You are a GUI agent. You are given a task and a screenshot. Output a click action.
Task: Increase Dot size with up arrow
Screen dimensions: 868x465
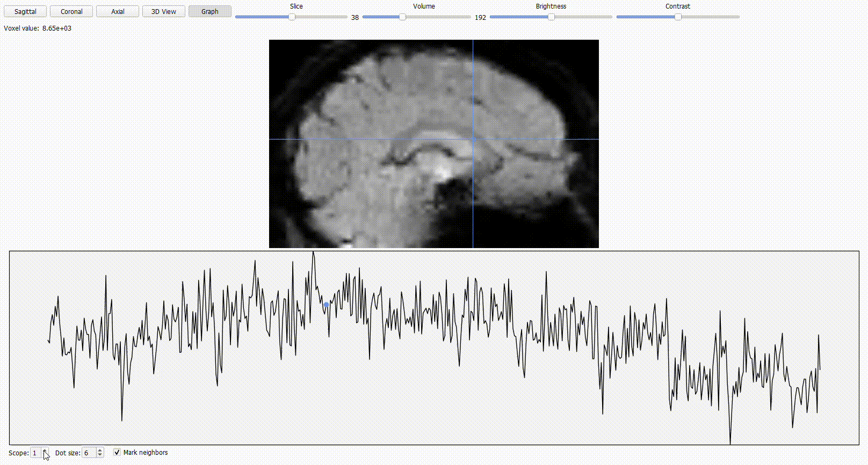[100, 451]
